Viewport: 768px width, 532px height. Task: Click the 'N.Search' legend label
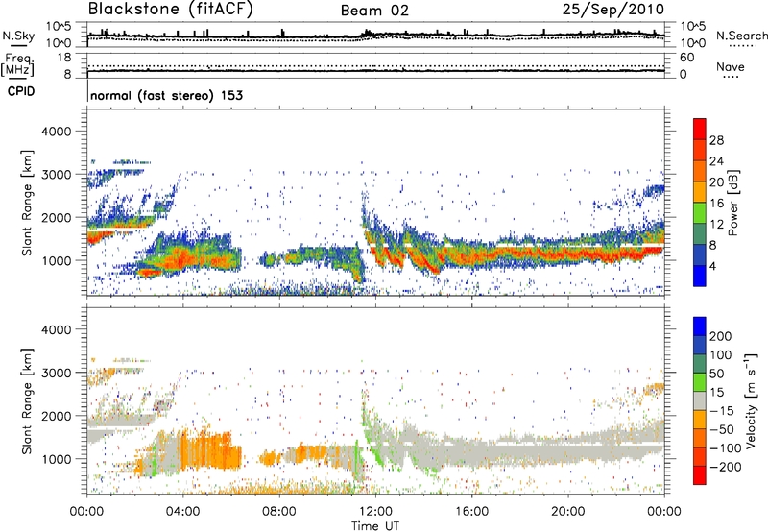click(741, 36)
